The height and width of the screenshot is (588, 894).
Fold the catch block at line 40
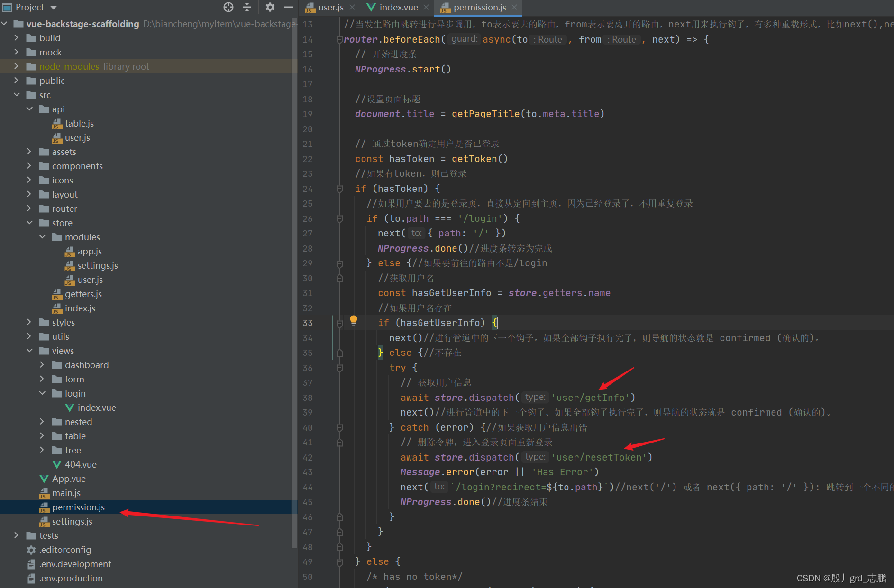pyautogui.click(x=339, y=428)
